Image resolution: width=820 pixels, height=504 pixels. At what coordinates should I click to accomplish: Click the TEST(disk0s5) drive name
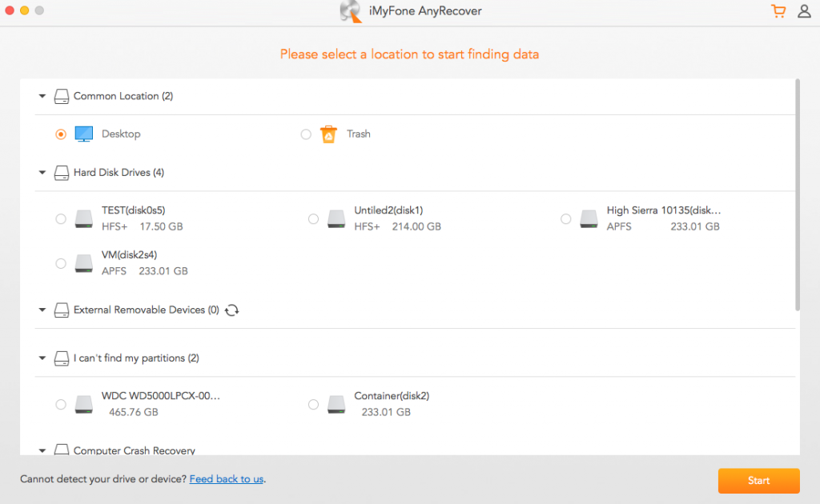[134, 210]
